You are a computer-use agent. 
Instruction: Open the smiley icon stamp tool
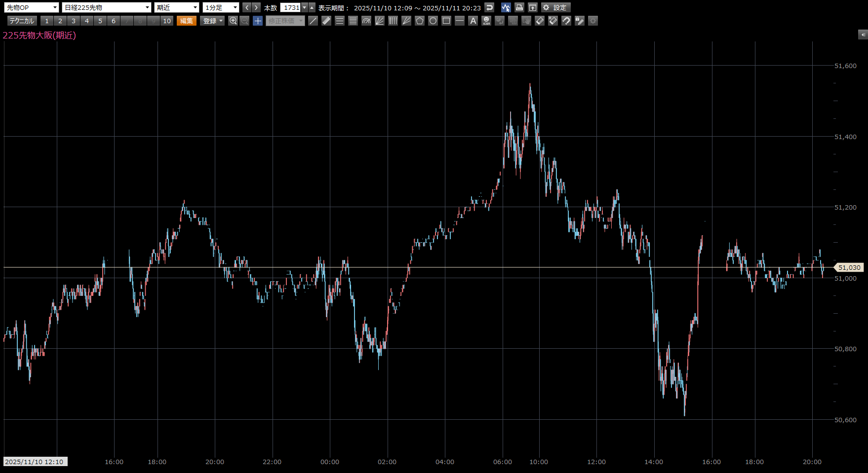tap(486, 21)
